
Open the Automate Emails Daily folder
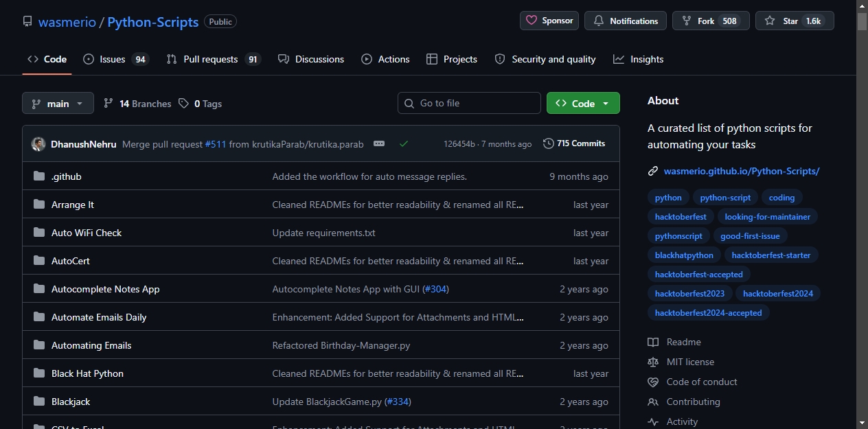click(x=99, y=317)
